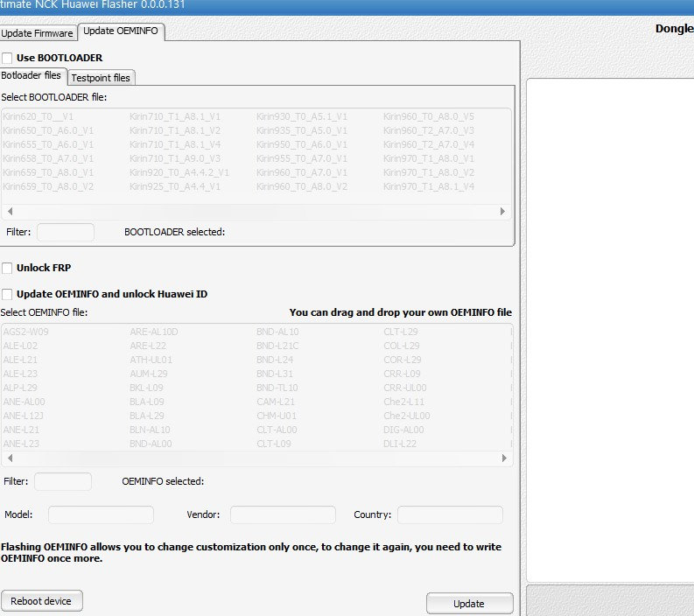Screen dimensions: 694x616
Task: Select OEMINFO file ANE-L23
Action: [x=21, y=444]
